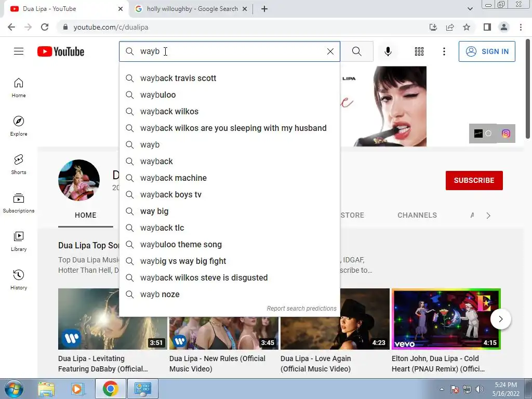Open the Chrome profile avatar
The height and width of the screenshot is (399, 532).
[504, 27]
